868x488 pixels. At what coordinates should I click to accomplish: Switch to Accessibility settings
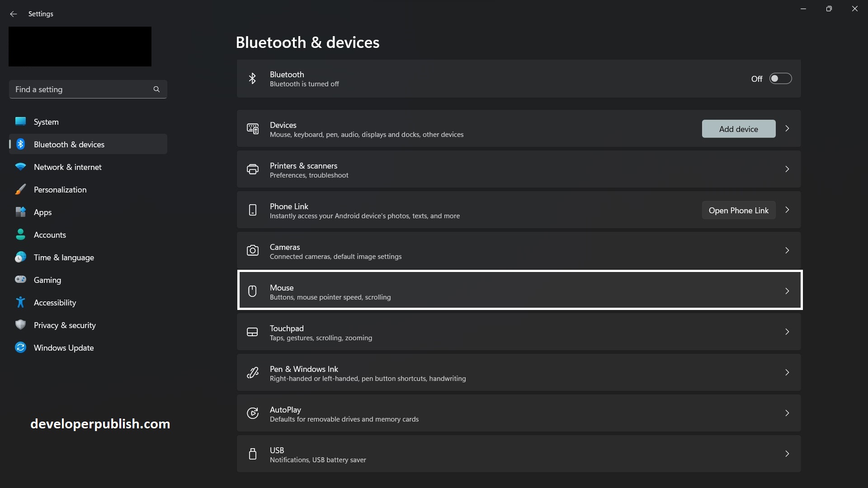pos(56,302)
